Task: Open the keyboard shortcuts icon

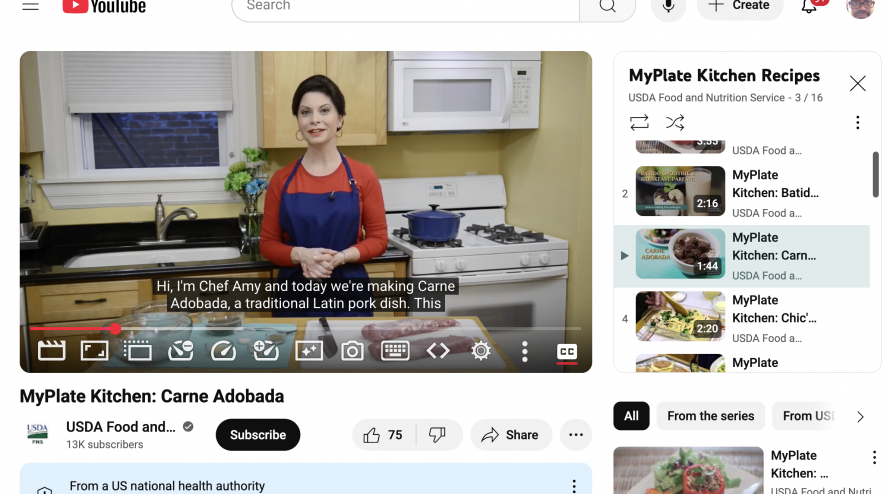Action: click(395, 351)
